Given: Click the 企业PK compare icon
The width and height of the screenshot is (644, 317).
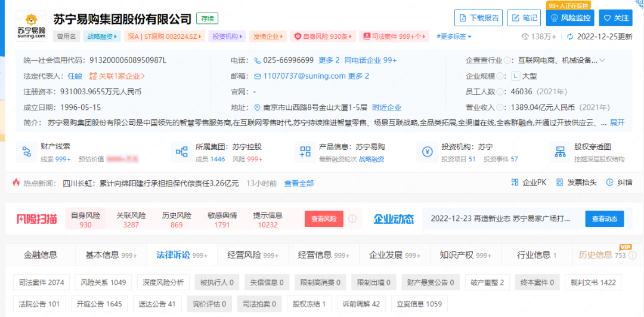Looking at the screenshot, I should [515, 183].
